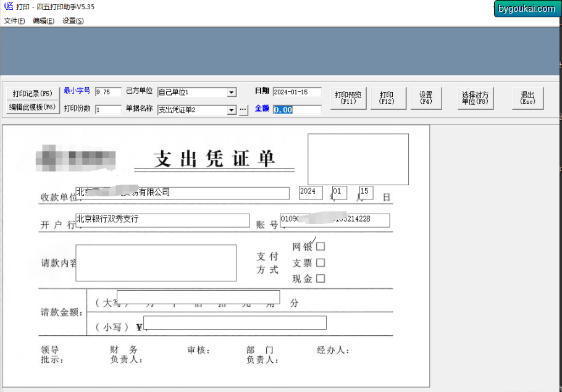562x392 pixels.
Task: Click 编辑此模板(F6) button
Action: pos(33,107)
